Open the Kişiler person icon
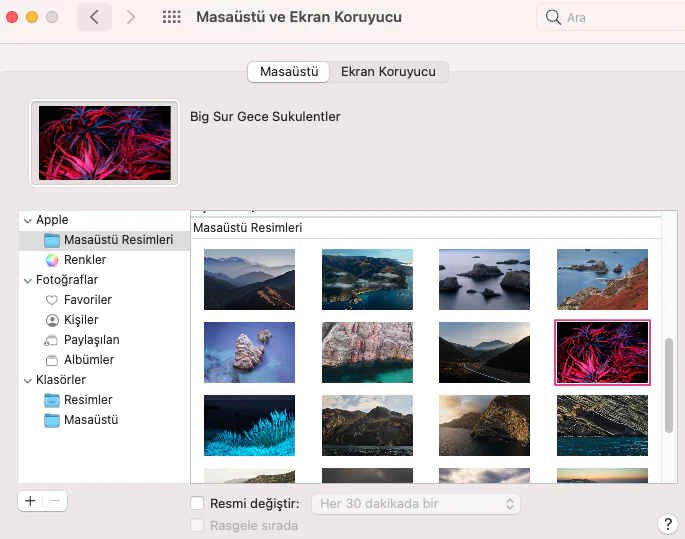 click(52, 320)
